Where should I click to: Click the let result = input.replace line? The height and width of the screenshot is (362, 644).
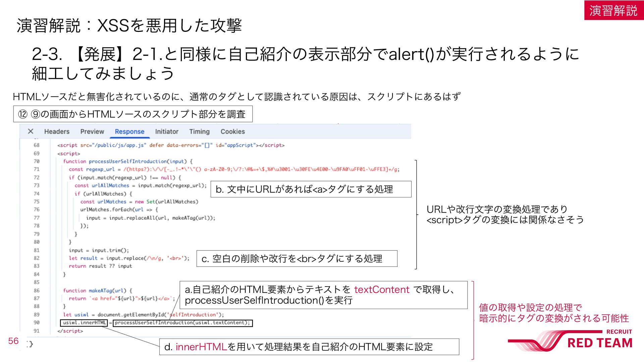point(129,258)
